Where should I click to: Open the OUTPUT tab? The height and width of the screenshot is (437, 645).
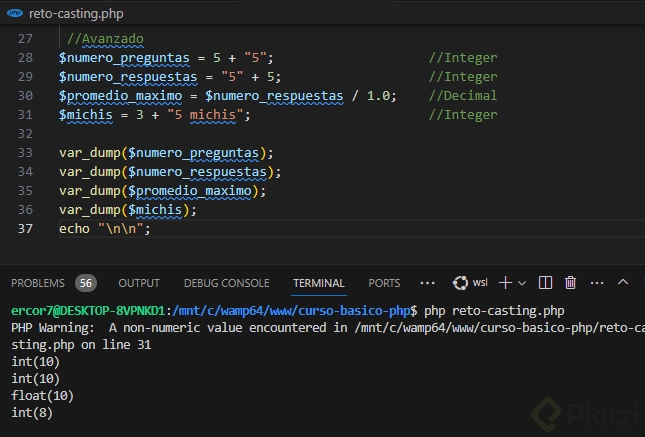pyautogui.click(x=139, y=283)
